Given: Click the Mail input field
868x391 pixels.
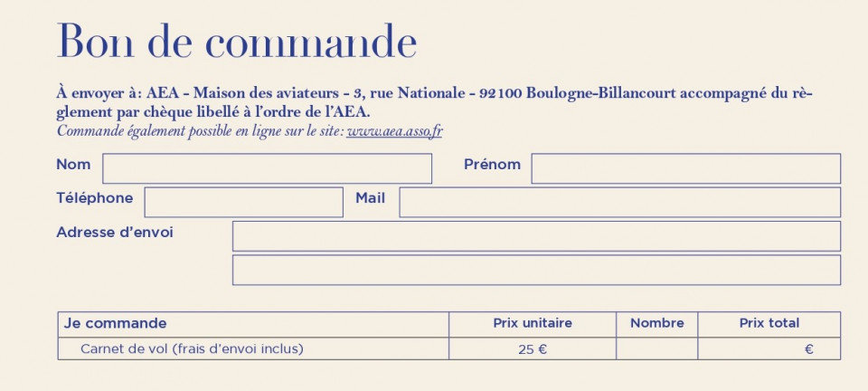Looking at the screenshot, I should (620, 202).
